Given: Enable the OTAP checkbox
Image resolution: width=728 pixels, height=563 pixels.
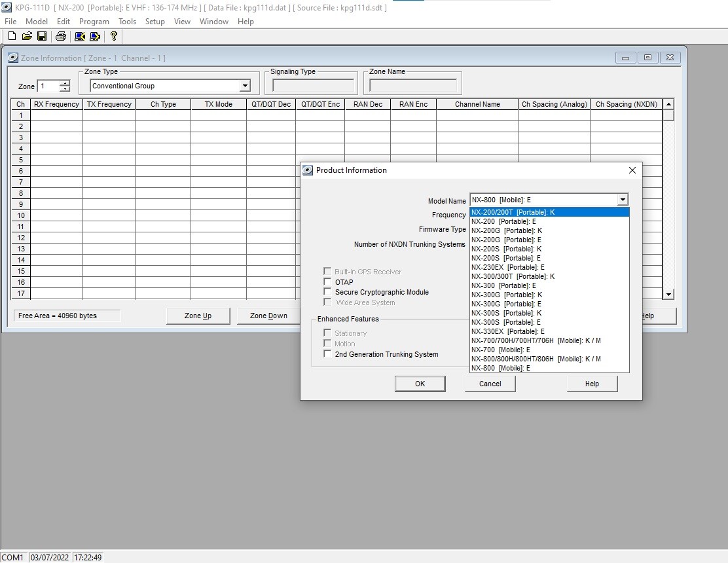Looking at the screenshot, I should 327,282.
